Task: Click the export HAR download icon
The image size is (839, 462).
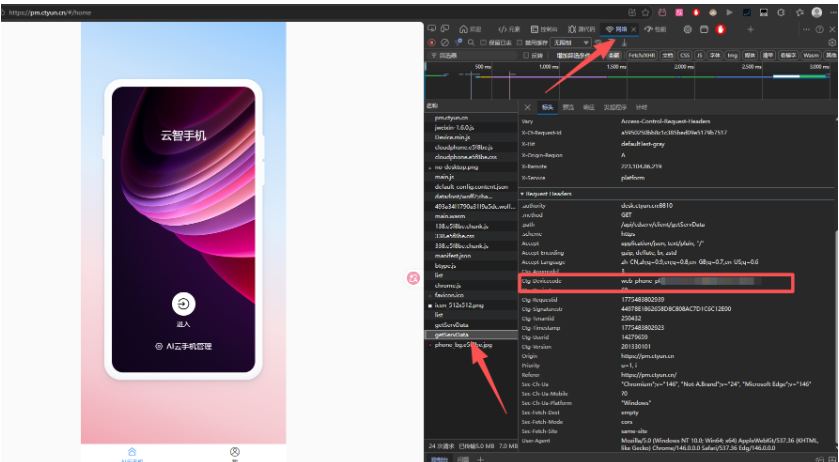Action: point(624,42)
